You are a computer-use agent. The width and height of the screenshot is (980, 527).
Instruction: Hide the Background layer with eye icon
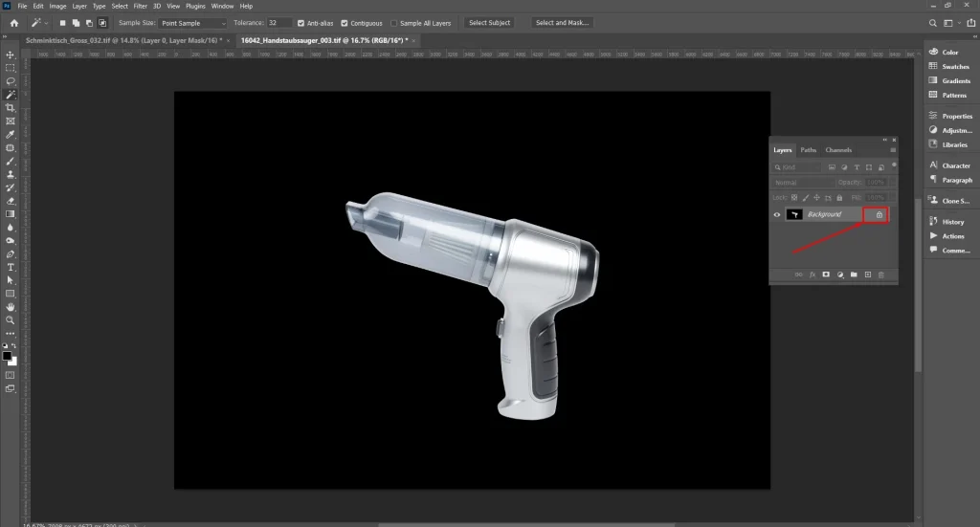point(776,215)
